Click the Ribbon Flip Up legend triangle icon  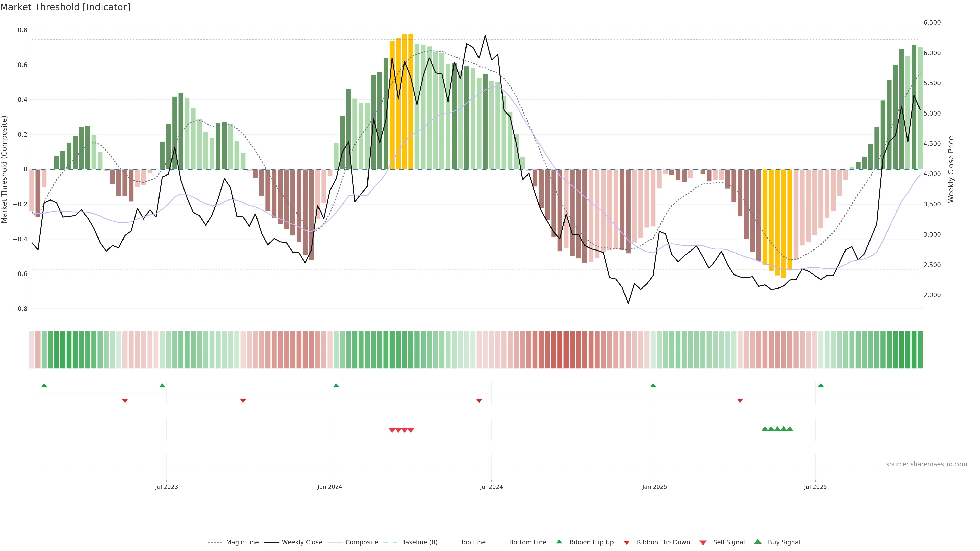tap(559, 542)
